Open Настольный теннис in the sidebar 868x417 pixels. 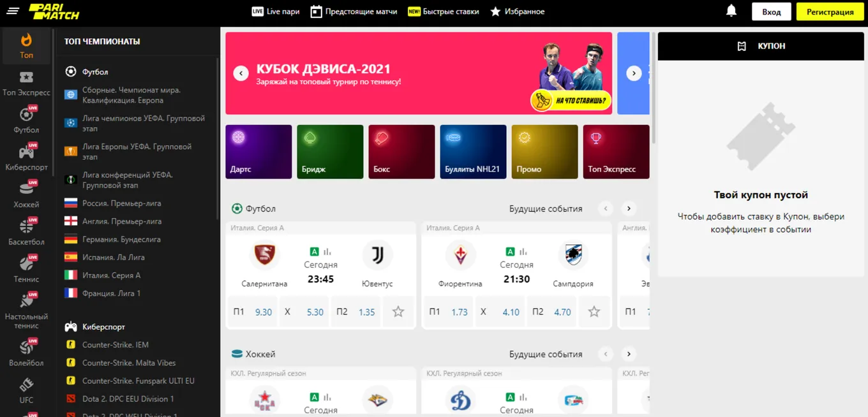tap(26, 311)
